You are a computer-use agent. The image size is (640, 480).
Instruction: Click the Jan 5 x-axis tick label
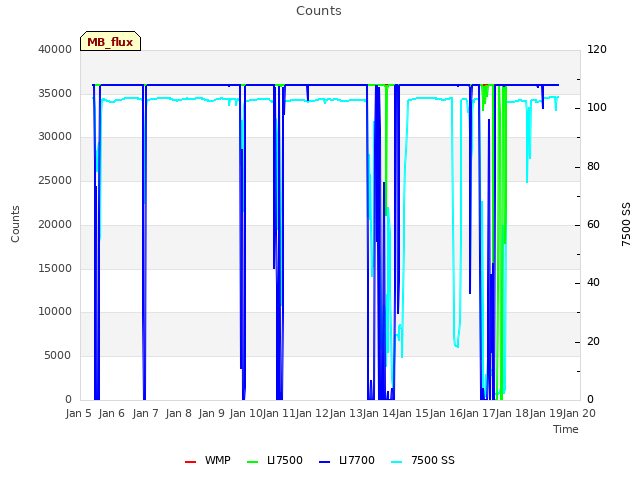click(78, 413)
